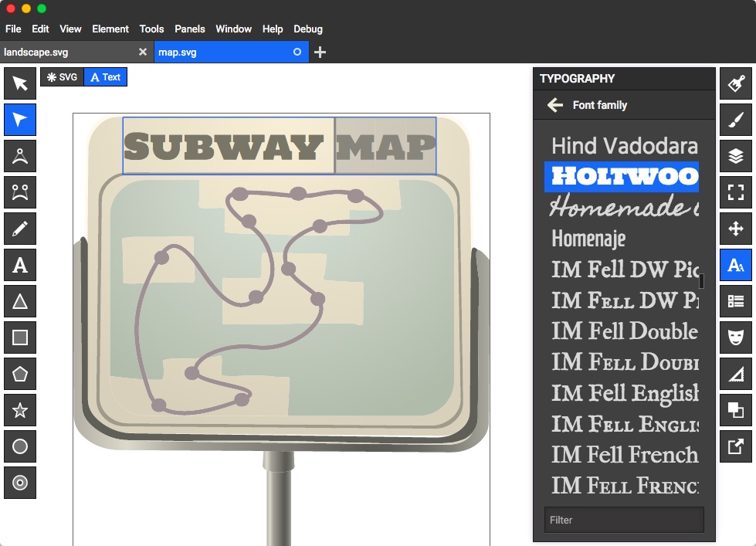This screenshot has height=546, width=756.
Task: Open the Stroke brush panel
Action: (x=736, y=120)
